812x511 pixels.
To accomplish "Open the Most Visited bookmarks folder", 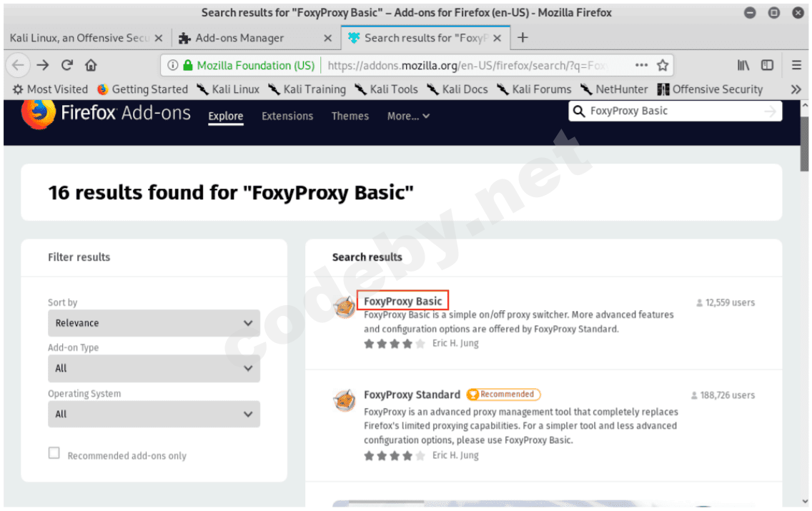I will [x=50, y=89].
